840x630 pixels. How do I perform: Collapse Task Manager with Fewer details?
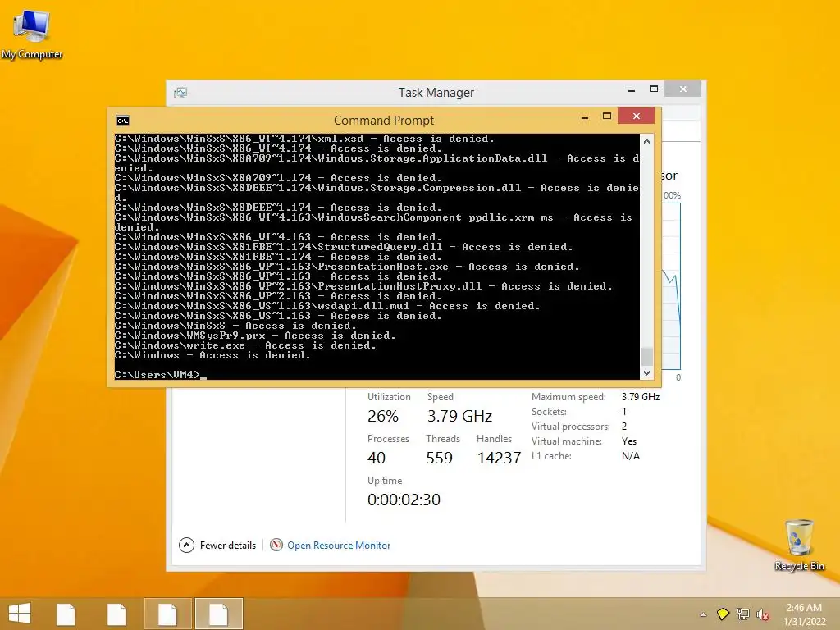(217, 546)
